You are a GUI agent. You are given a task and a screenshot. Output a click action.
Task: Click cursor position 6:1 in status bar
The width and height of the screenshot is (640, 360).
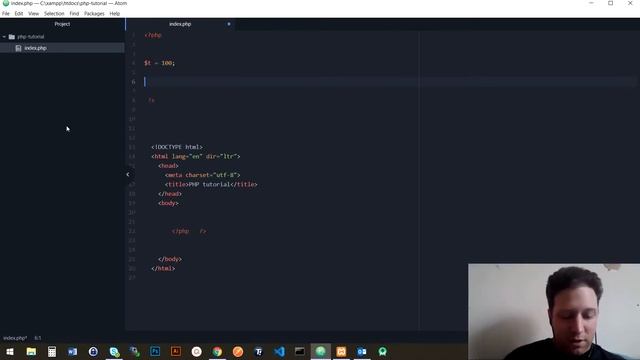coord(38,338)
